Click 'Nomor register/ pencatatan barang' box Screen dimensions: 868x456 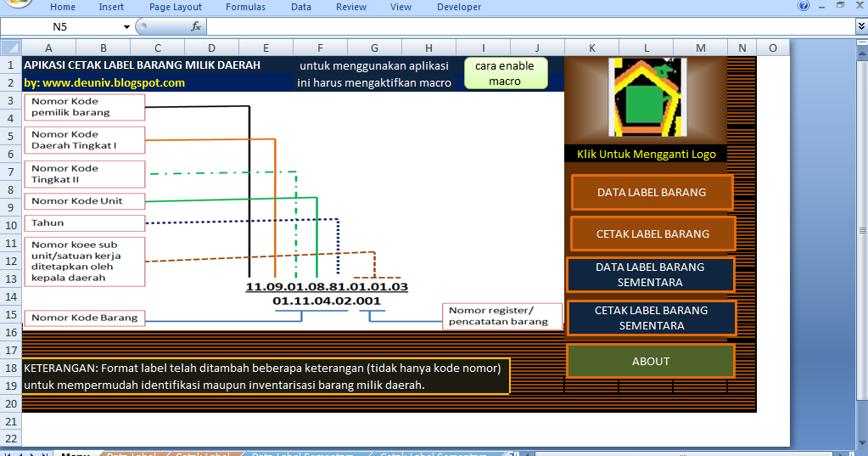coord(502,316)
